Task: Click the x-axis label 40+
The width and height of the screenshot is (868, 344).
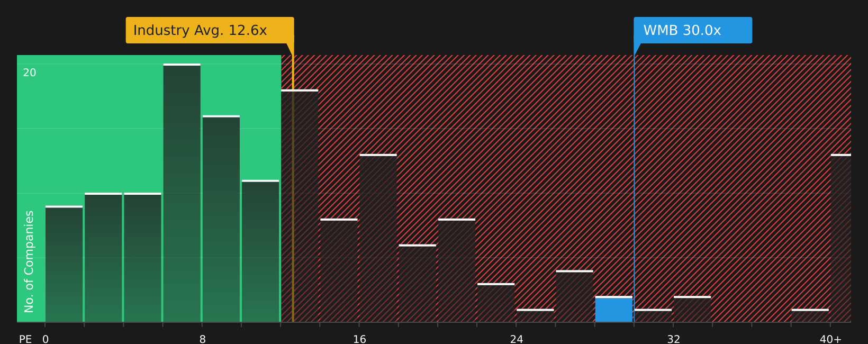Action: (830, 339)
